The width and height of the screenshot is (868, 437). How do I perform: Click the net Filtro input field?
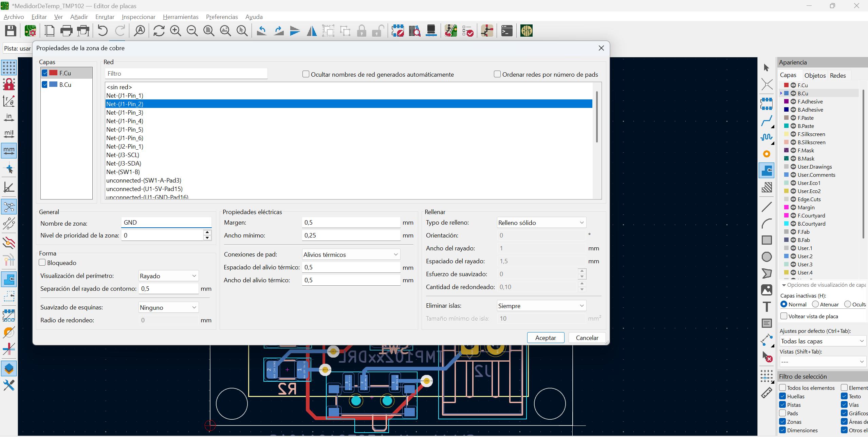click(x=186, y=73)
